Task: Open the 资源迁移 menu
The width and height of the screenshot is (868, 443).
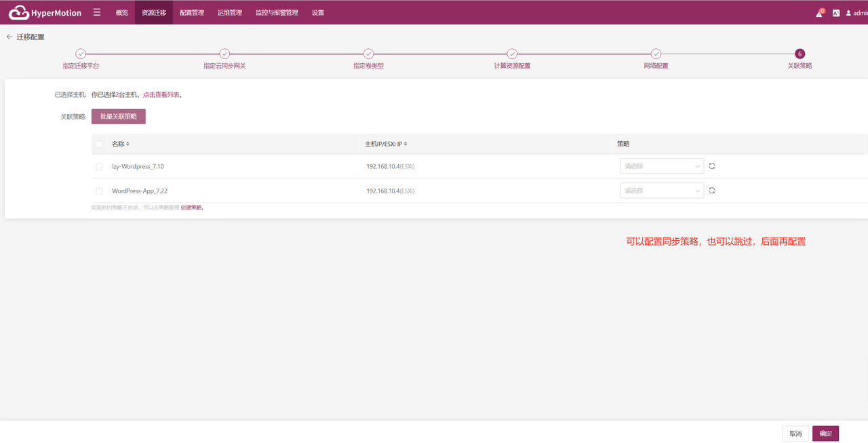Action: point(154,13)
